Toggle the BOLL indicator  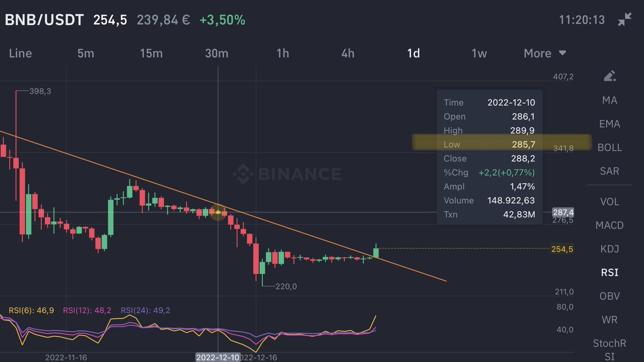[610, 147]
